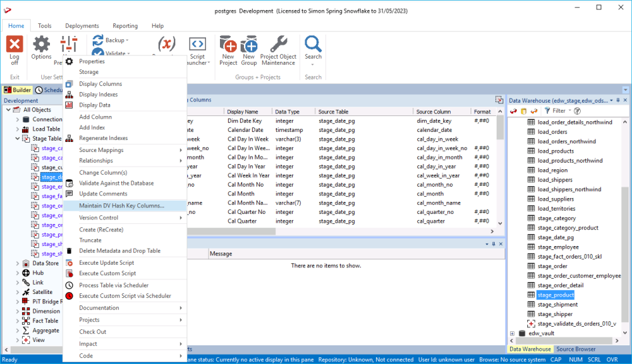
Task: Open the Filter dropdown in Data Warehouse pane
Action: (x=559, y=111)
